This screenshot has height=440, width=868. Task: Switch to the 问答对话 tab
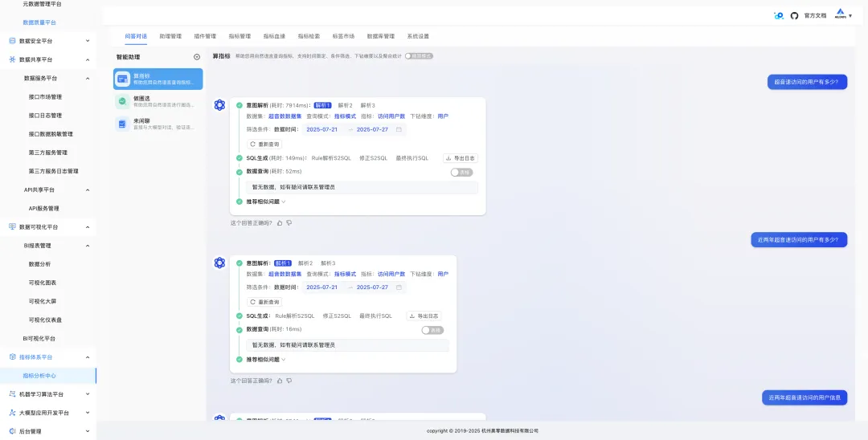[x=136, y=36]
